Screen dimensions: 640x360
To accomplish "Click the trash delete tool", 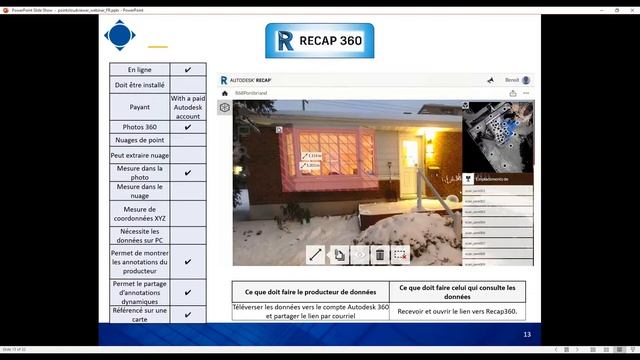I will click(380, 255).
